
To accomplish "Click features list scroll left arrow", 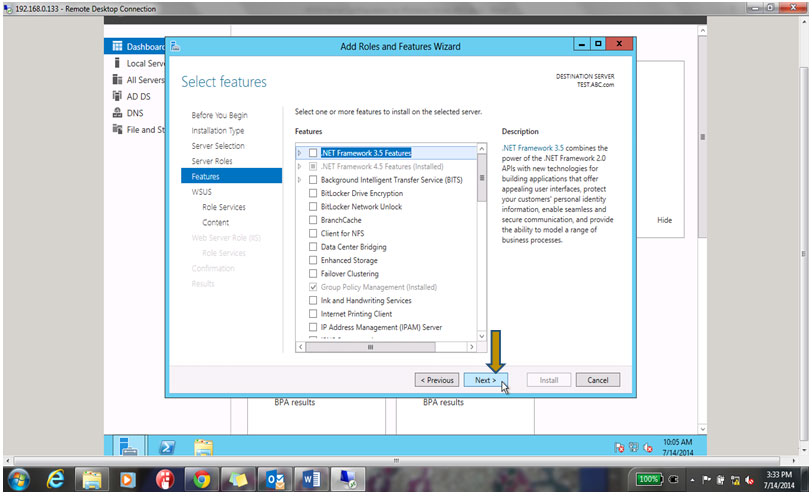I will pyautogui.click(x=301, y=347).
